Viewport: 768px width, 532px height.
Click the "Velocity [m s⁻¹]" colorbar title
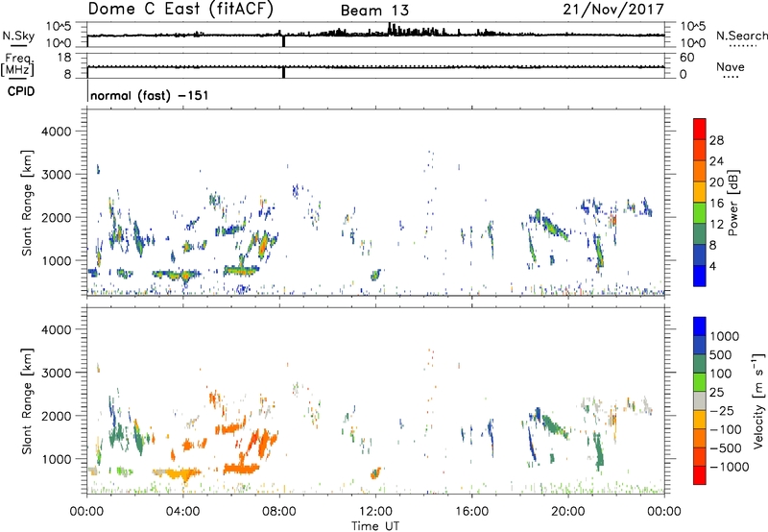pyautogui.click(x=758, y=400)
